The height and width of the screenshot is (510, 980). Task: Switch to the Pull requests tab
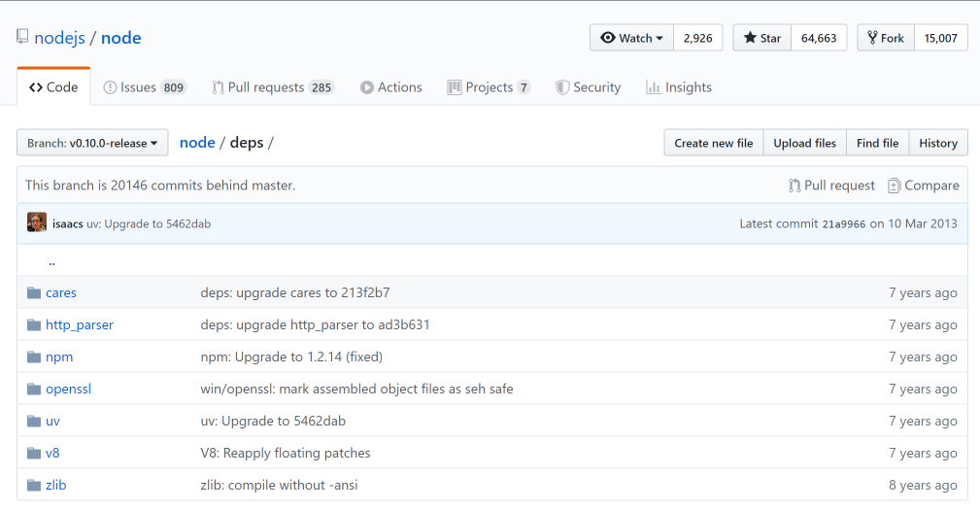click(273, 87)
